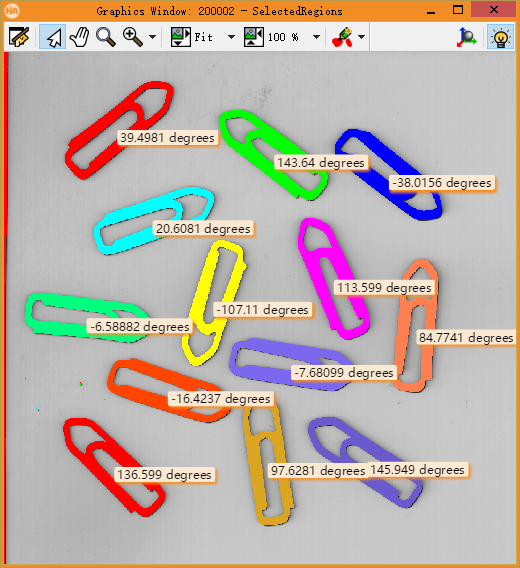Open the 100 % size dropdown arrow
The width and height of the screenshot is (520, 568).
(x=316, y=37)
